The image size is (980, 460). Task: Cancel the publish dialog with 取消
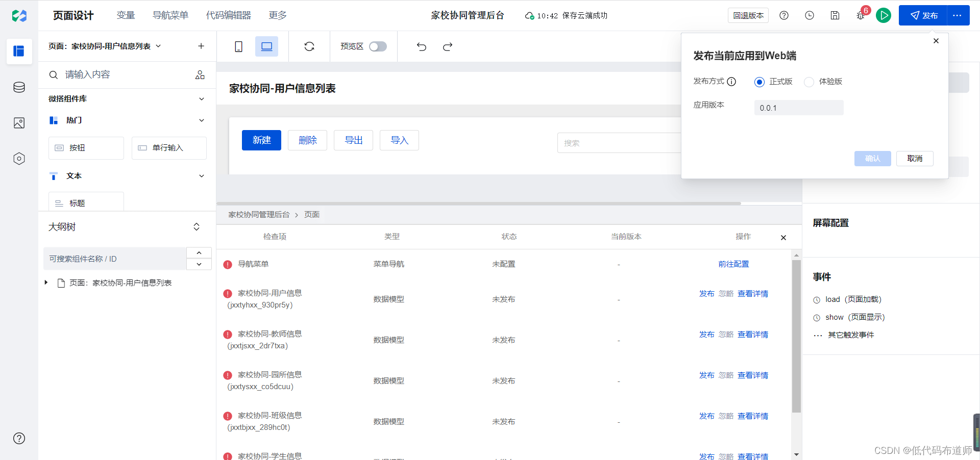point(915,159)
